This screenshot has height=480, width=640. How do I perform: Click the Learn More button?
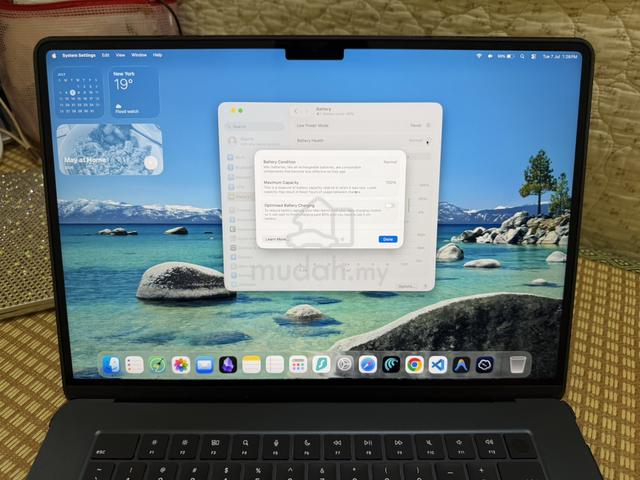(x=276, y=239)
